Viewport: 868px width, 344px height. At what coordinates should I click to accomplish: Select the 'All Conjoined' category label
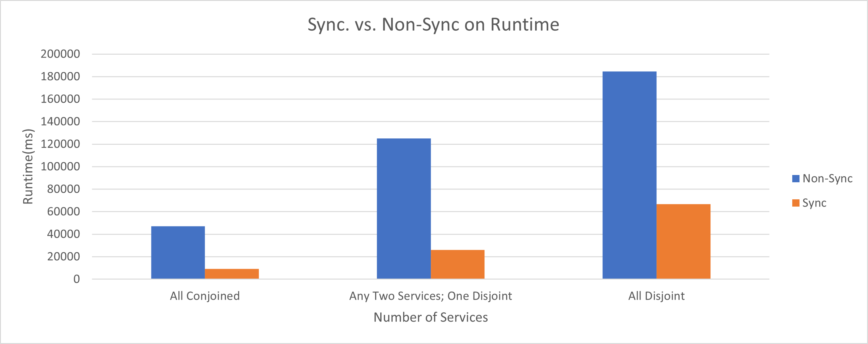click(205, 296)
